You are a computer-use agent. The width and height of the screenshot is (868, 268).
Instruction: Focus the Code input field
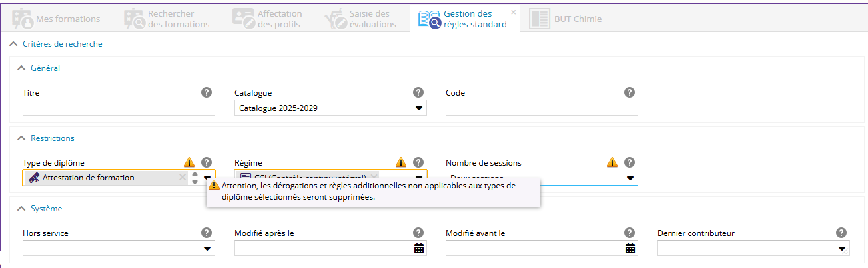click(542, 108)
